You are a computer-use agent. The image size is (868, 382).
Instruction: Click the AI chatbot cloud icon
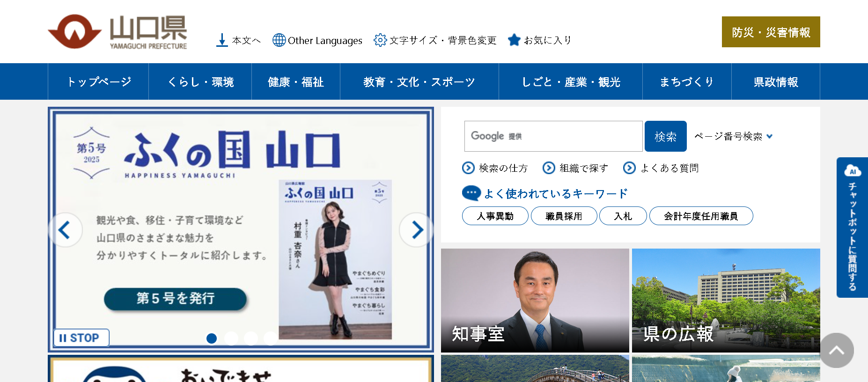853,171
